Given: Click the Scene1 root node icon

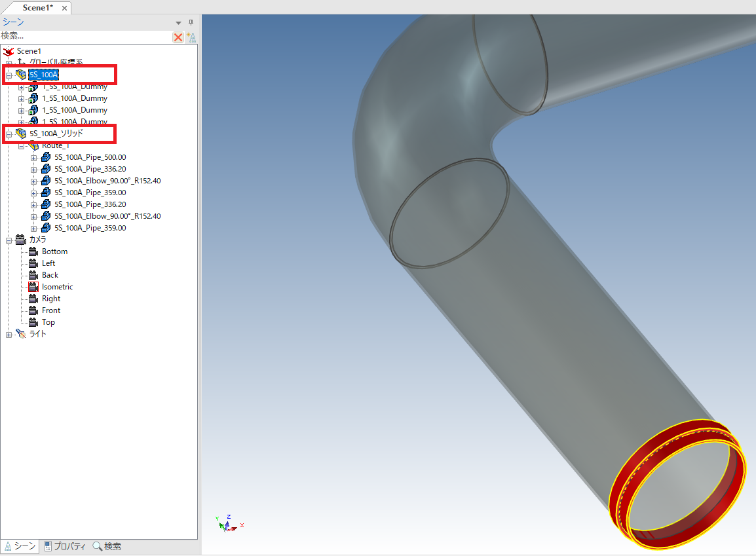Looking at the screenshot, I should 9,51.
